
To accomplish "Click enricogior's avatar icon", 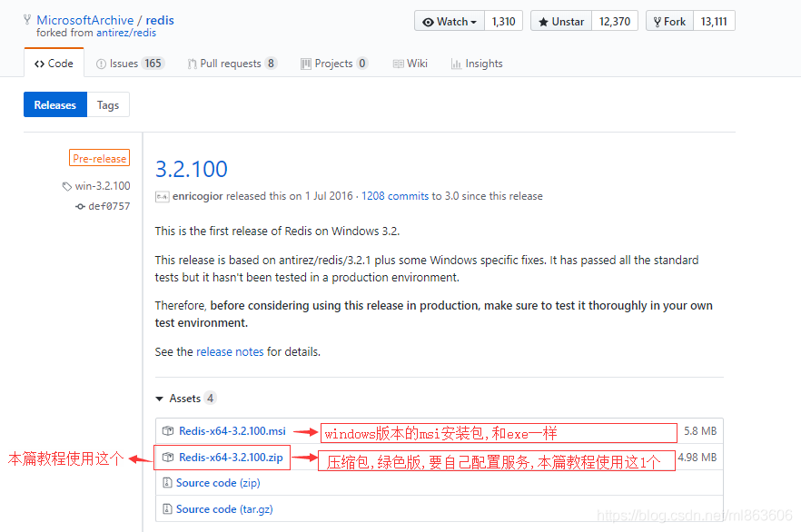I will pos(162,196).
